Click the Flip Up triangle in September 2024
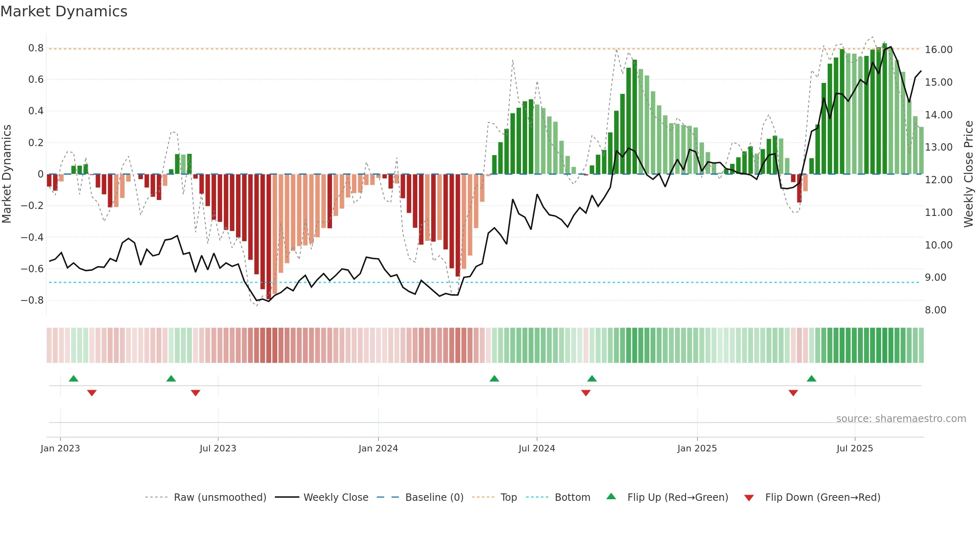Screen dimensions: 980x551 592,379
